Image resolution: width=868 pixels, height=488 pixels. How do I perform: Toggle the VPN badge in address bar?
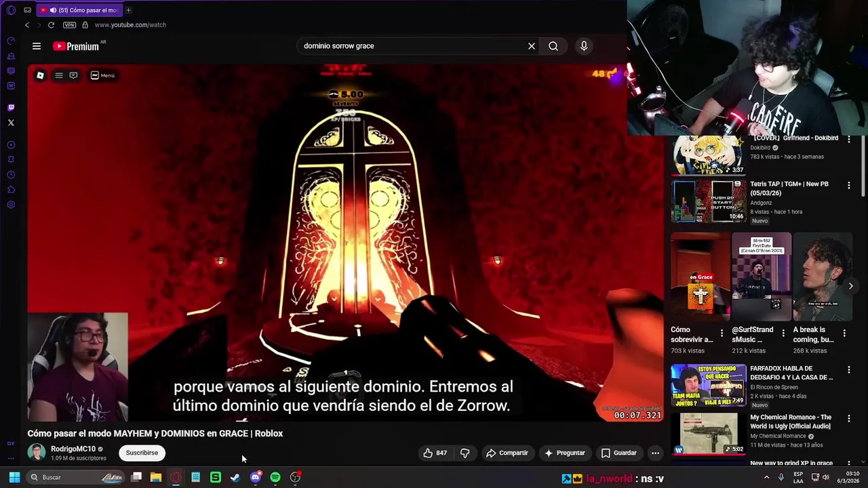tap(69, 25)
